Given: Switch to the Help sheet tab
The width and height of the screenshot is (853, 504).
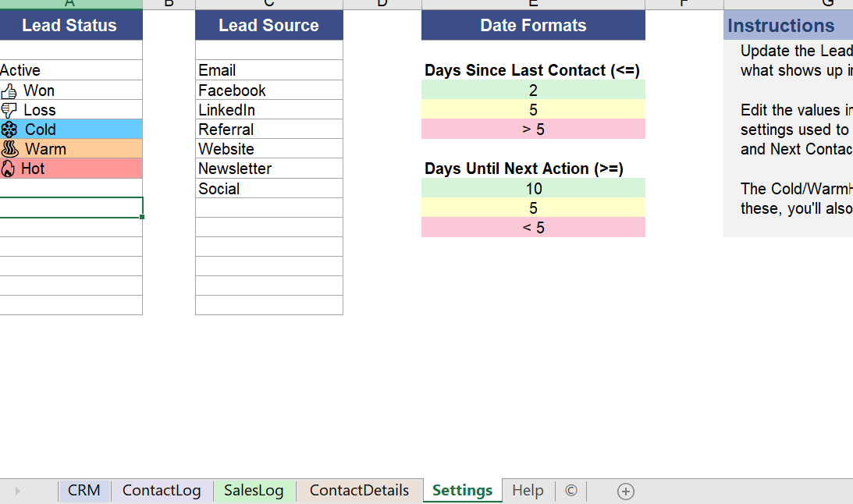Looking at the screenshot, I should (528, 491).
